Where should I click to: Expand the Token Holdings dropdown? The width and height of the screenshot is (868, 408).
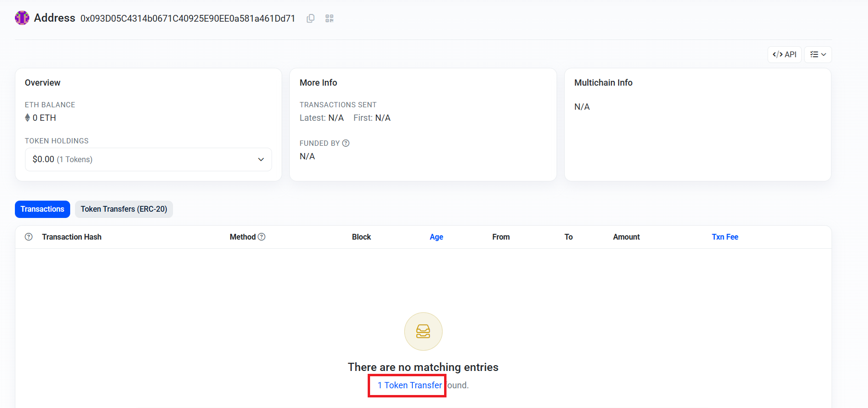point(149,159)
